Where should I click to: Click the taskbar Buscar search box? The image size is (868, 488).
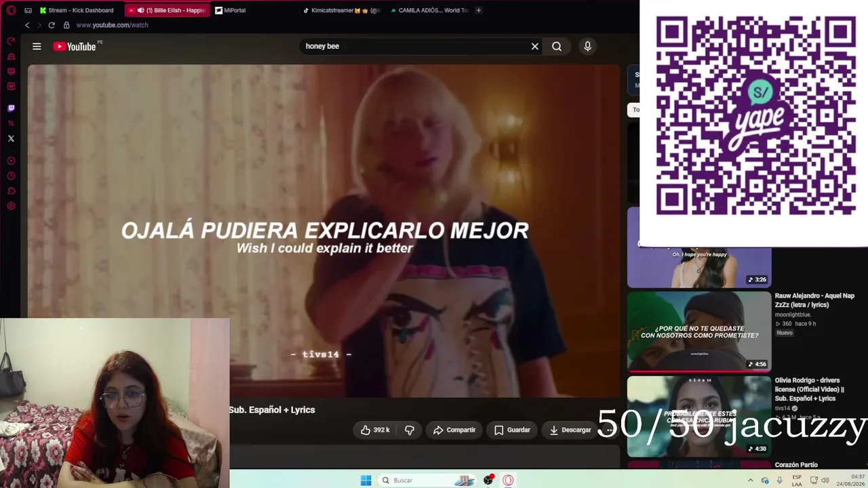[428, 480]
